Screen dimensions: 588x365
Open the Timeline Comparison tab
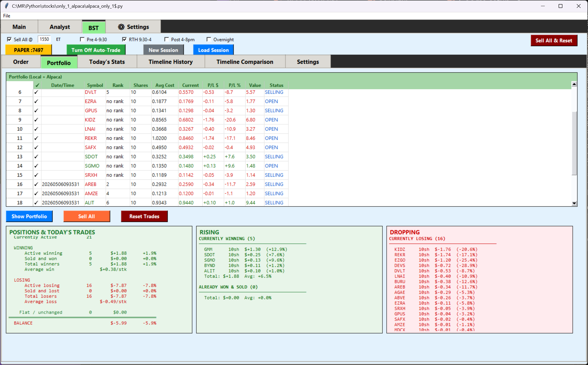[x=245, y=62]
